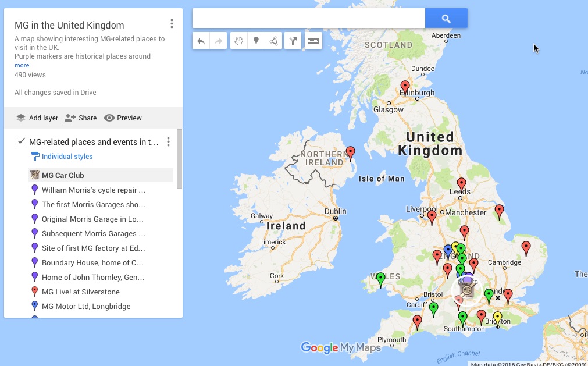The width and height of the screenshot is (588, 366).
Task: Click the blue pin beside MG Motor Ltd, Longbridge
Action: click(34, 306)
